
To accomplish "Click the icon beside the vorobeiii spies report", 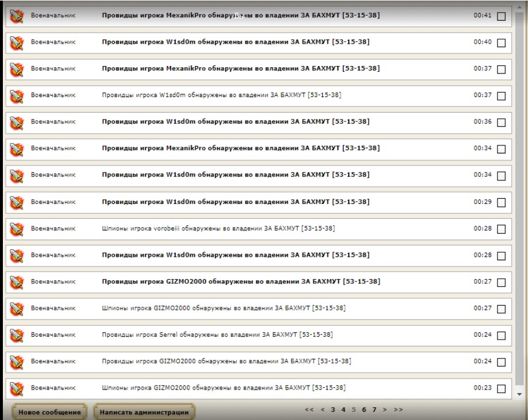I will [x=17, y=229].
